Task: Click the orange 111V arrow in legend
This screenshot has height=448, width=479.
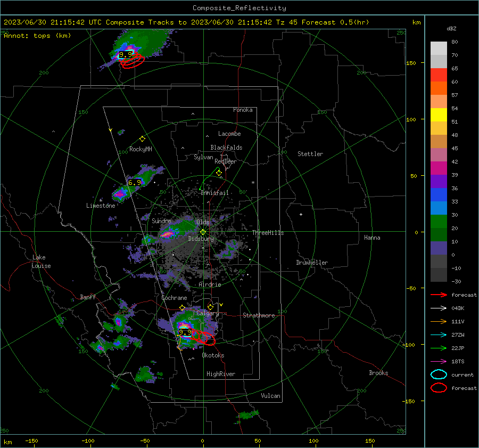Action: [x=439, y=321]
